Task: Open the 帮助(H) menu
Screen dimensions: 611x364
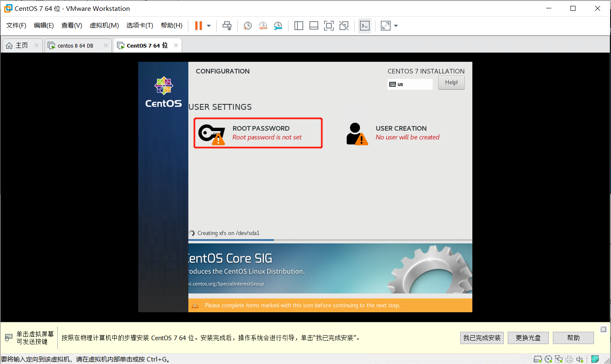Action: [x=172, y=25]
